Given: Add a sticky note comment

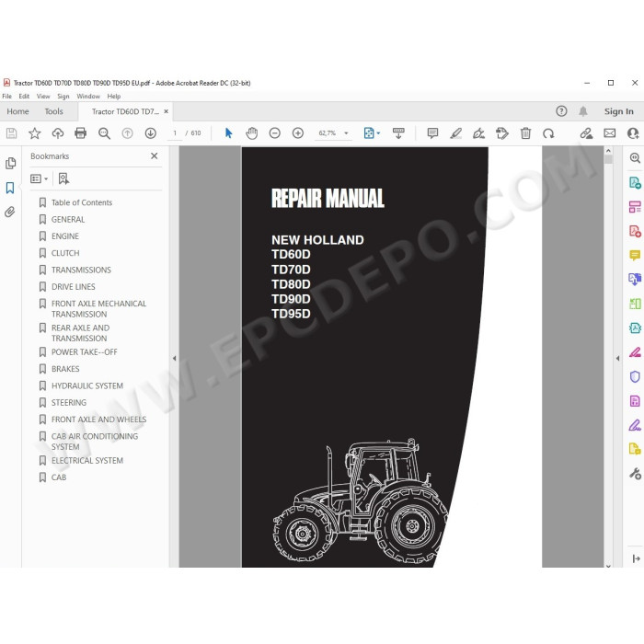Looking at the screenshot, I should 432,133.
